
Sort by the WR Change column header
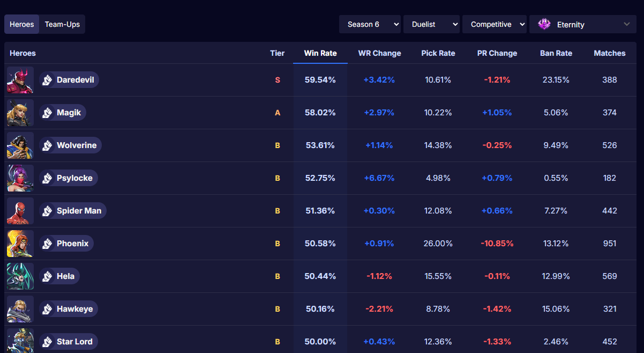(x=379, y=53)
